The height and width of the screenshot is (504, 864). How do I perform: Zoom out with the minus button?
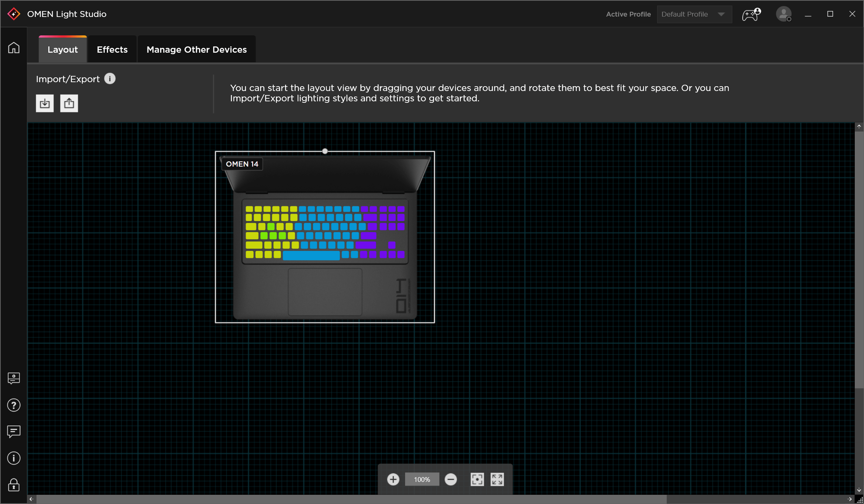coord(451,479)
